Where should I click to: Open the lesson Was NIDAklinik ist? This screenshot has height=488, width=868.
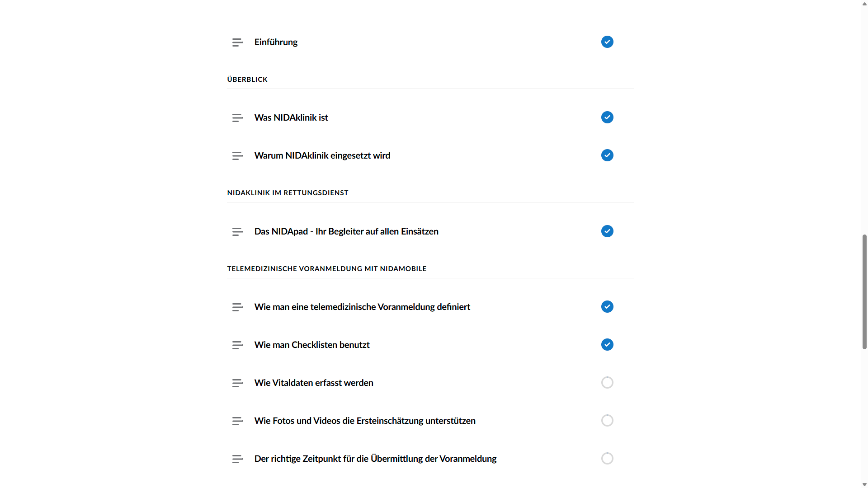coord(291,117)
